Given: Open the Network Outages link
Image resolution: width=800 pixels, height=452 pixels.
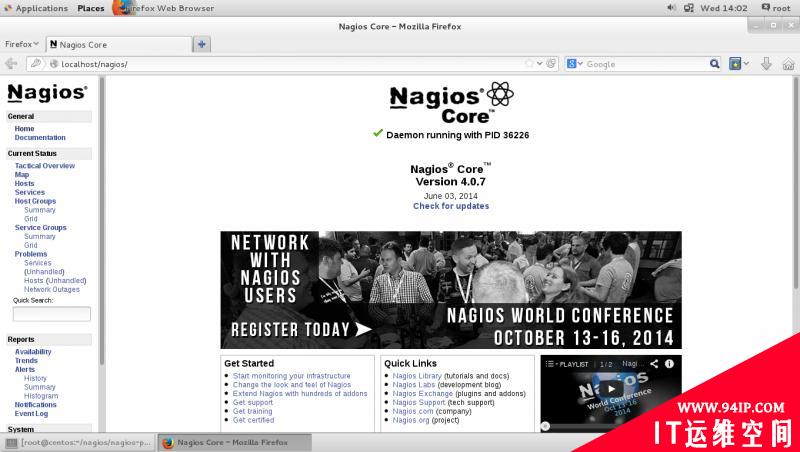Looking at the screenshot, I should coord(52,289).
